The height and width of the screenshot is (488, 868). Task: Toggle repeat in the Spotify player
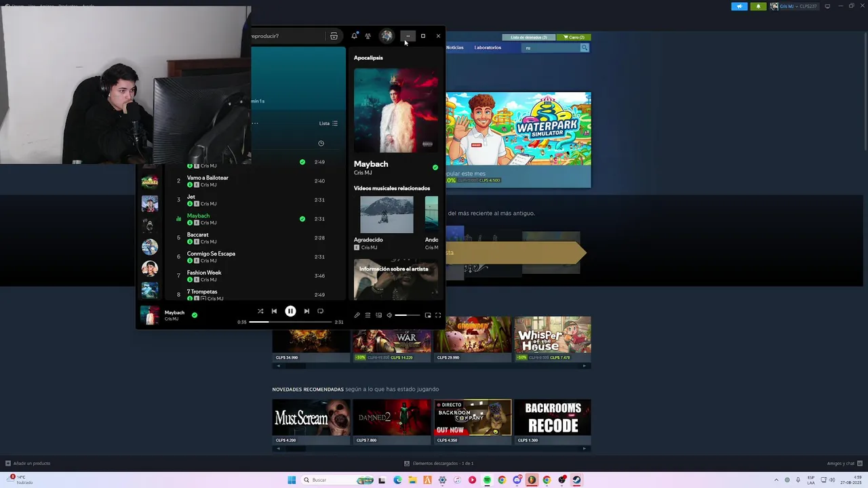(x=320, y=311)
